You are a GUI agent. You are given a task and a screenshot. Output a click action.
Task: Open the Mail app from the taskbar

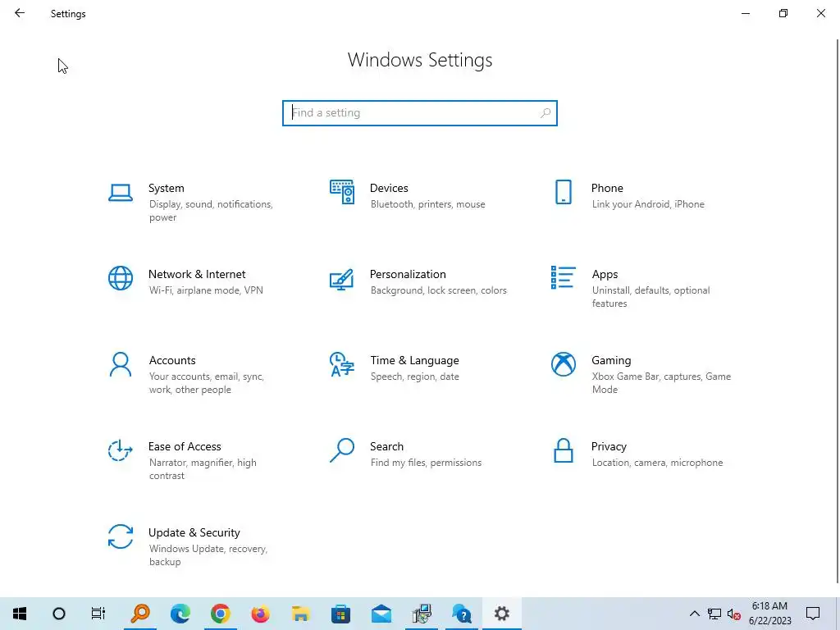381,614
